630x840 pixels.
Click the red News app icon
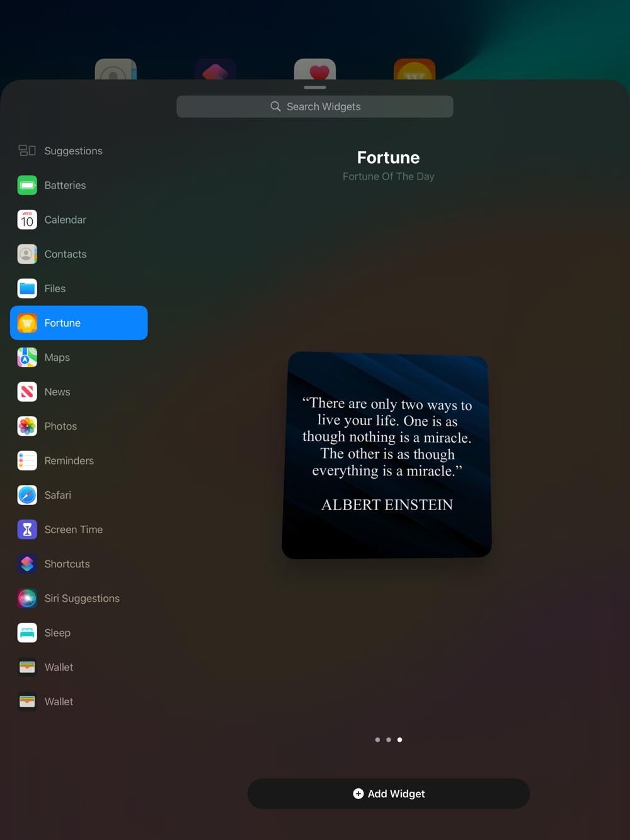(x=27, y=392)
